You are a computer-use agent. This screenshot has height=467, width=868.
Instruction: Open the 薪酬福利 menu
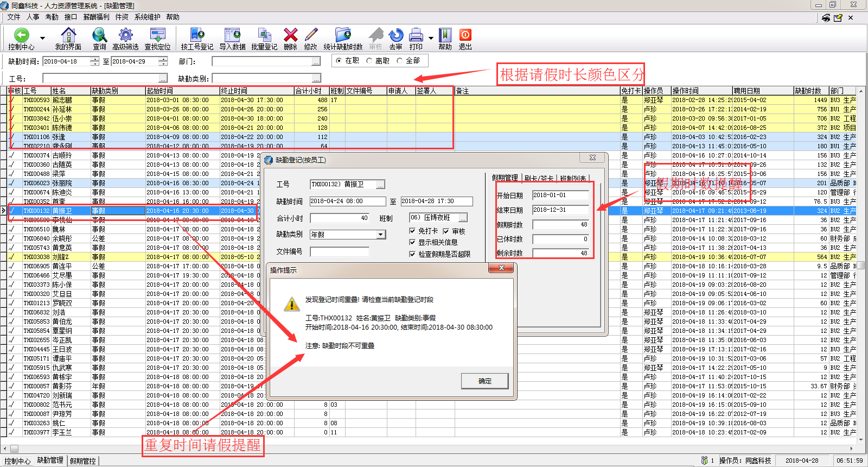(x=96, y=17)
